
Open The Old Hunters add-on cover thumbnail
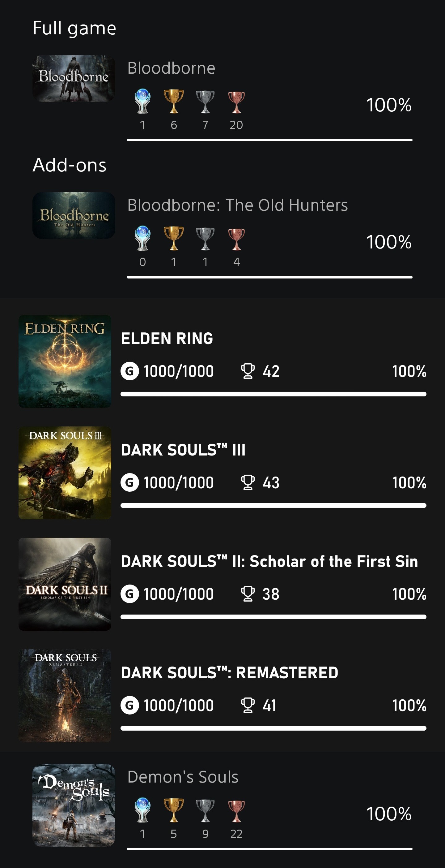pos(74,215)
